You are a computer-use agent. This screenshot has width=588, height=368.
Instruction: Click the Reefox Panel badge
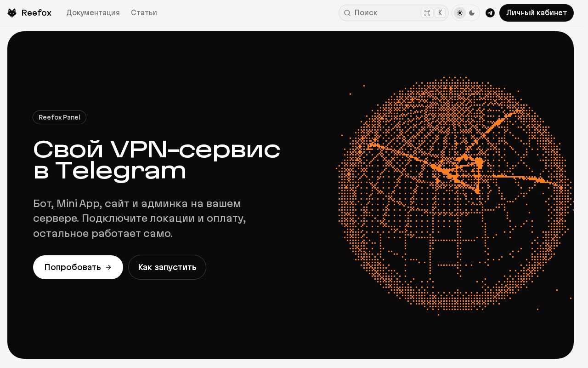pyautogui.click(x=59, y=117)
